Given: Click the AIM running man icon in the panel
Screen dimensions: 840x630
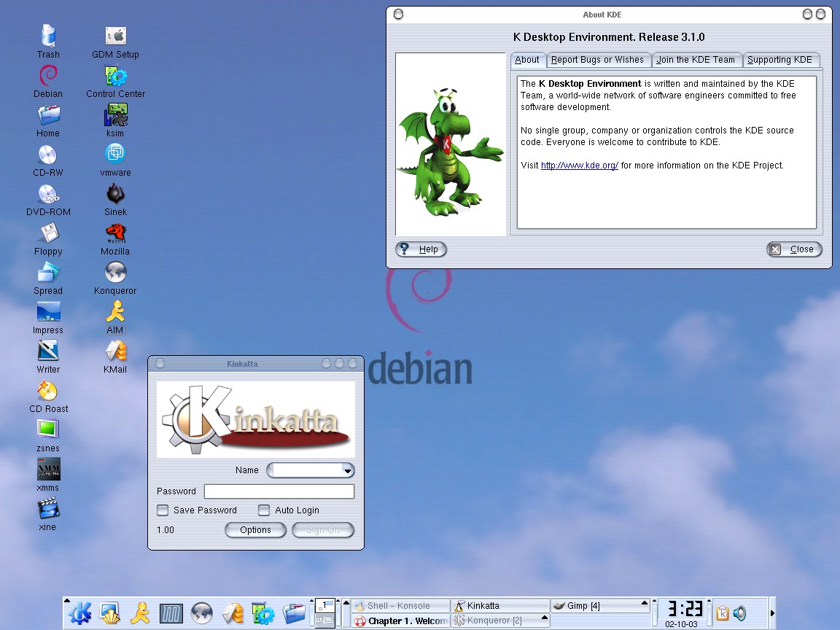Looking at the screenshot, I should tap(140, 613).
